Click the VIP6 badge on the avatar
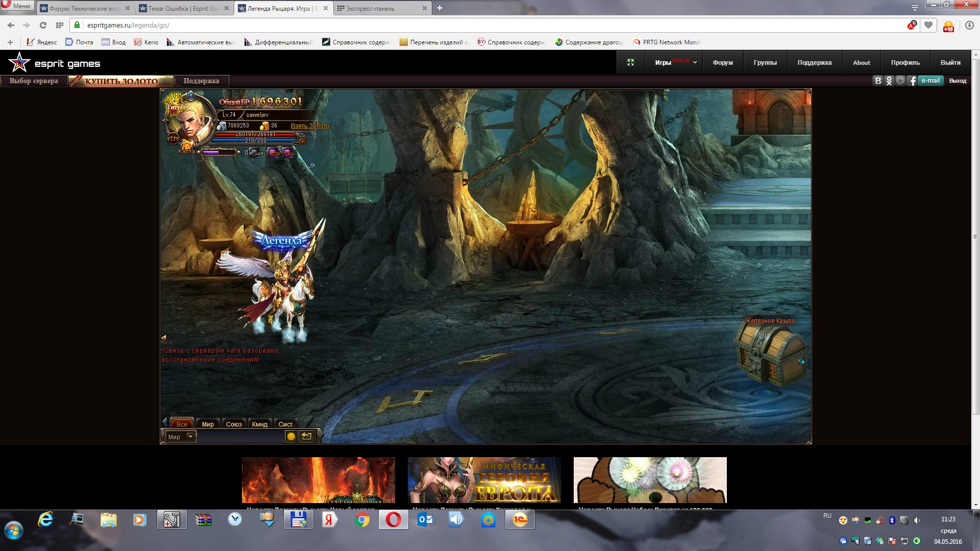 pos(173,139)
